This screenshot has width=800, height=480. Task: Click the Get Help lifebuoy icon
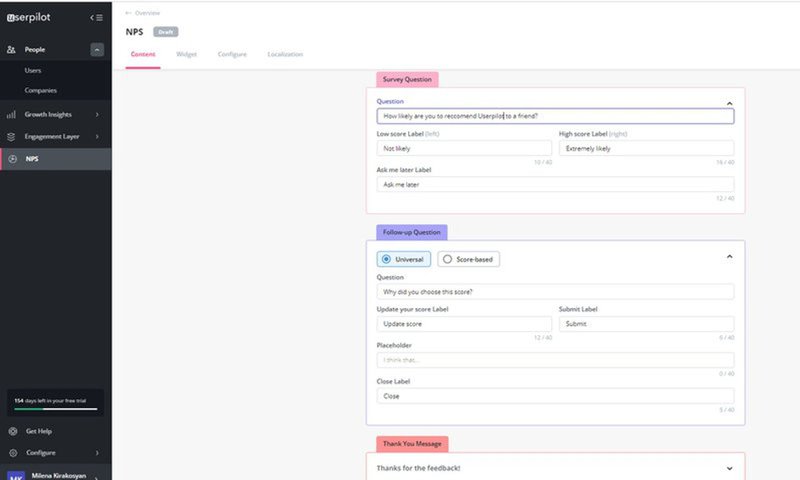click(x=13, y=431)
